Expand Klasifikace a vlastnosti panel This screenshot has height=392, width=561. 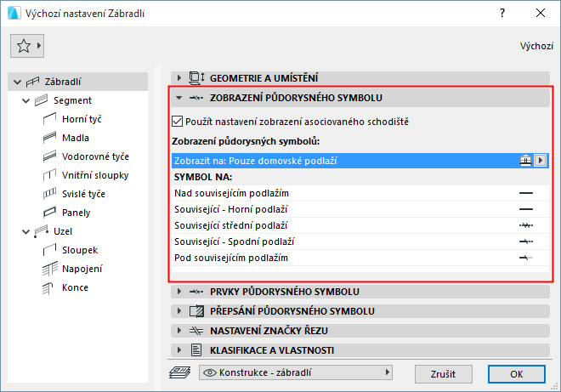(179, 349)
